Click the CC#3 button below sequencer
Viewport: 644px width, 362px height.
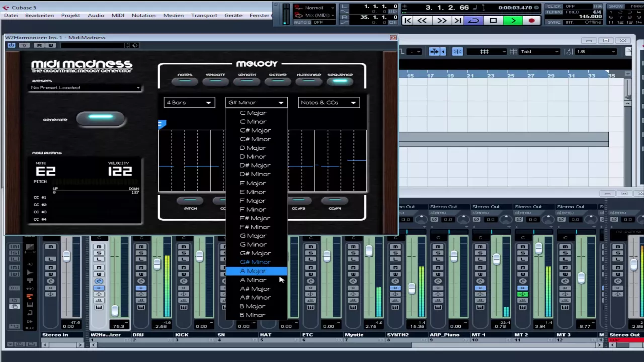(x=298, y=201)
